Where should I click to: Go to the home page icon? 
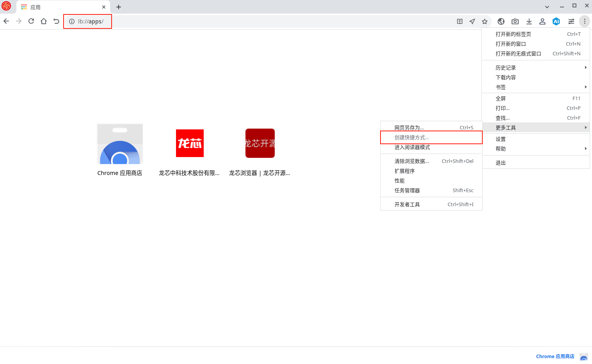click(x=44, y=21)
